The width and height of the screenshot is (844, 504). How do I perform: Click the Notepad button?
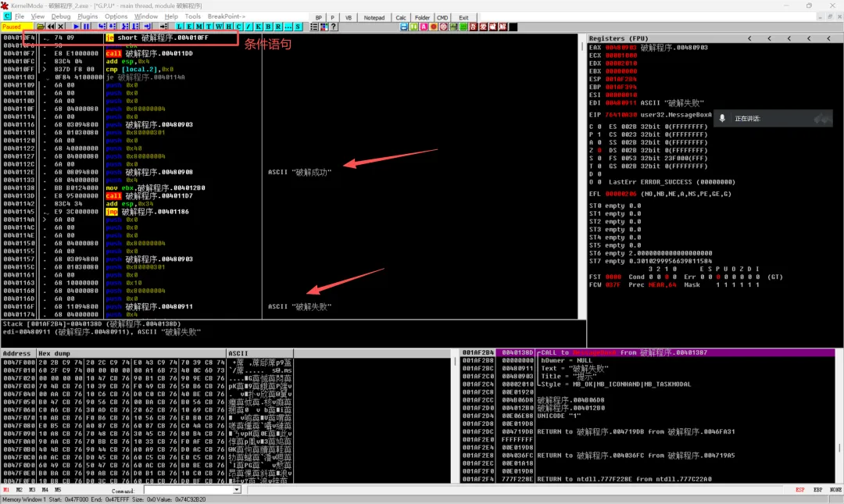coord(374,17)
